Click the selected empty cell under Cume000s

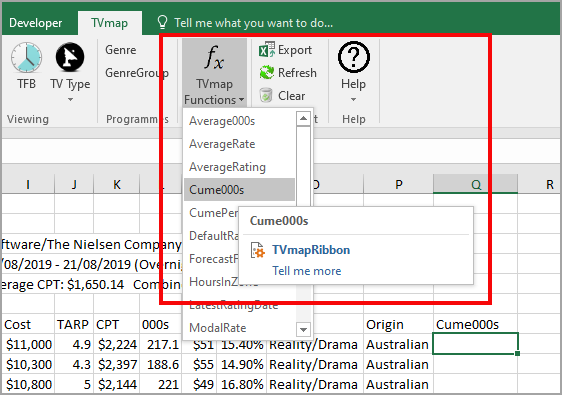[x=475, y=344]
